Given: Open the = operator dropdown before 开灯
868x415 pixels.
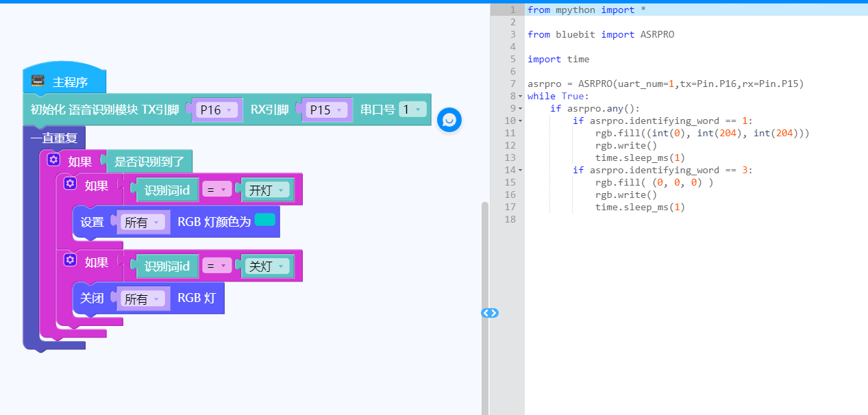Looking at the screenshot, I should 217,190.
